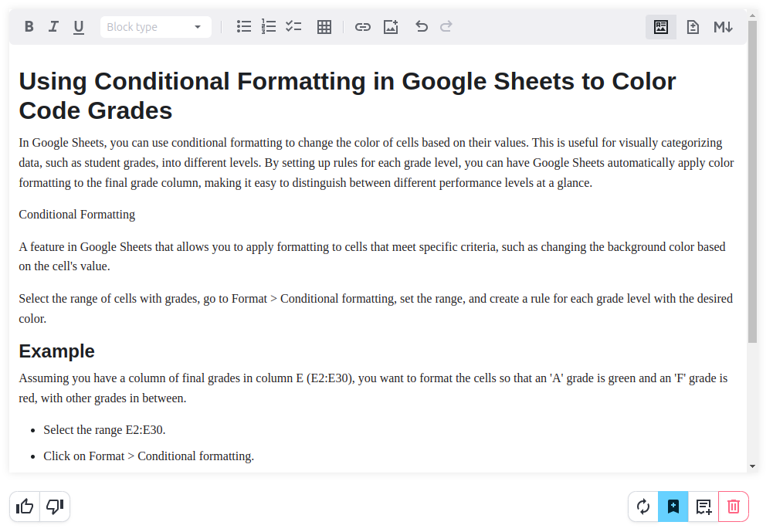773x532 pixels.
Task: Insert an image
Action: click(x=391, y=26)
